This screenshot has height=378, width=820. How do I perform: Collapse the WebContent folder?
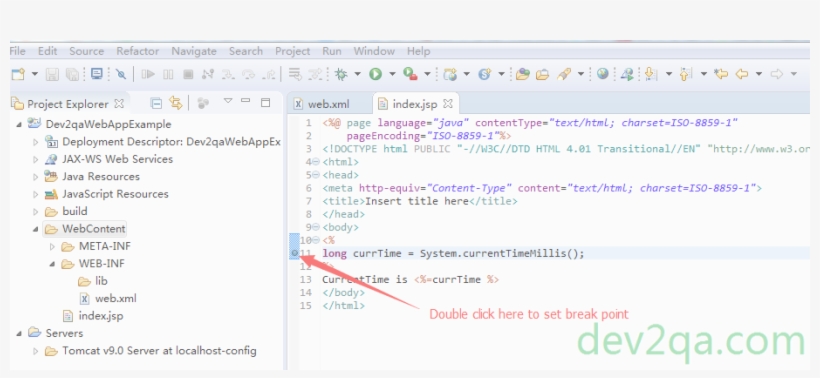pos(35,229)
